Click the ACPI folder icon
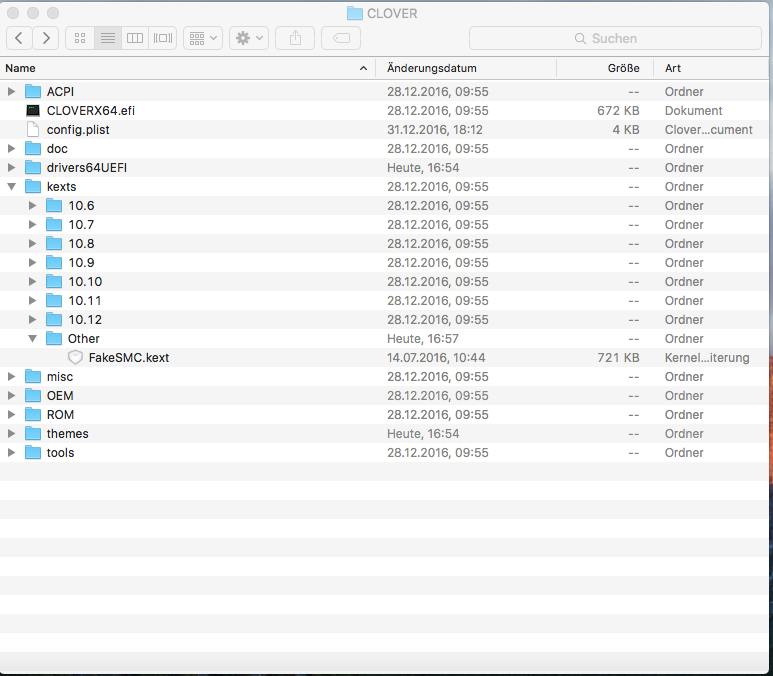This screenshot has width=773, height=676. pos(33,91)
